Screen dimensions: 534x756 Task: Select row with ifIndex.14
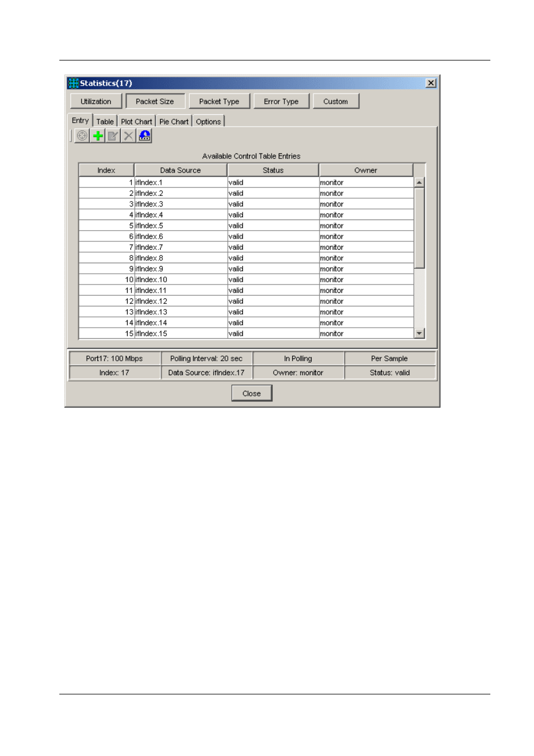click(246, 323)
